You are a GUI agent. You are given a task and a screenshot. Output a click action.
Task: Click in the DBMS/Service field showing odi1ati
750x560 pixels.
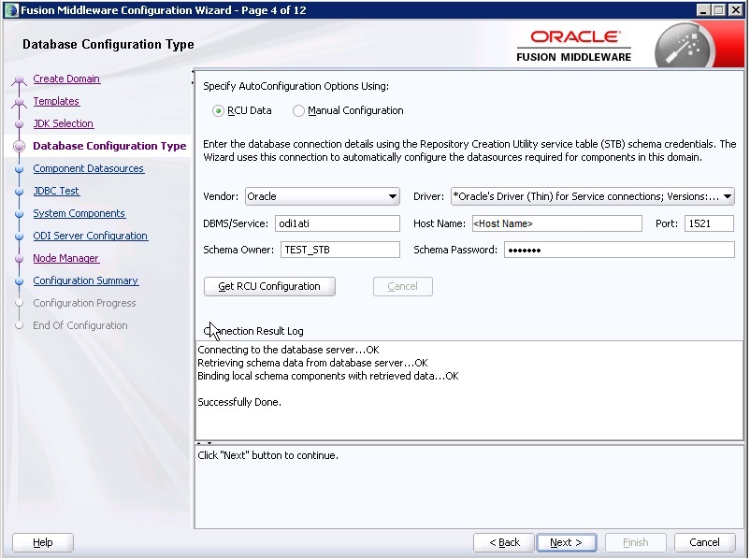[338, 223]
